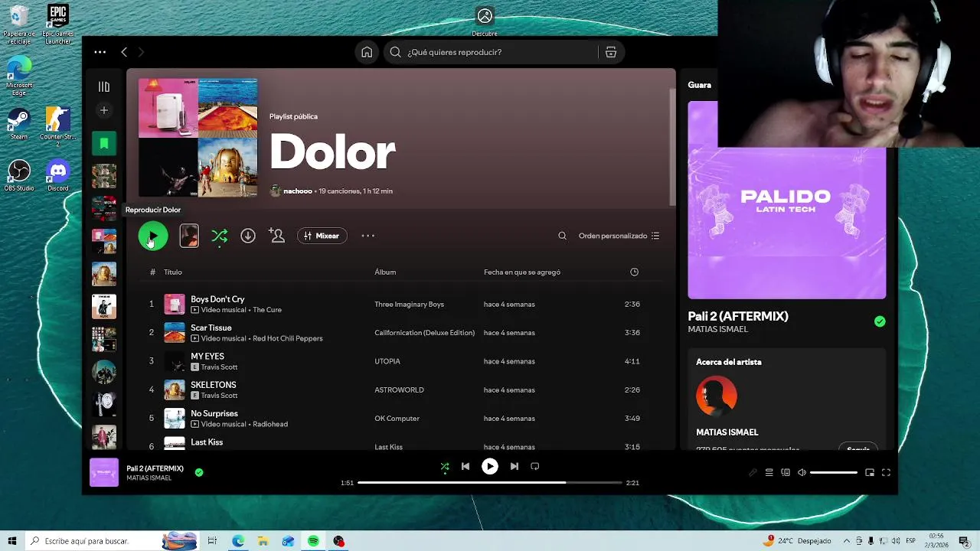The width and height of the screenshot is (980, 551).
Task: Open the Windows Start menu
Action: [12, 541]
